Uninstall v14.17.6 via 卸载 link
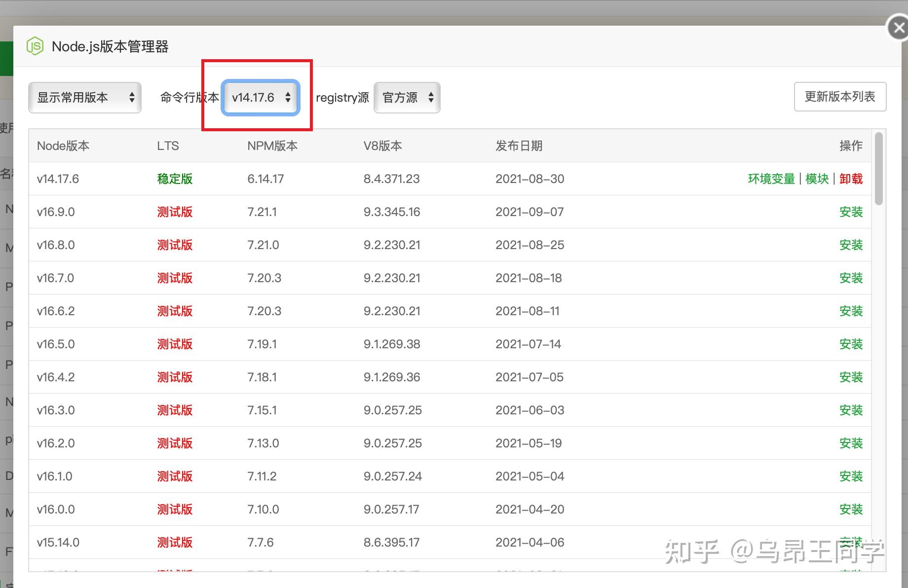Viewport: 908px width, 588px height. pos(851,179)
